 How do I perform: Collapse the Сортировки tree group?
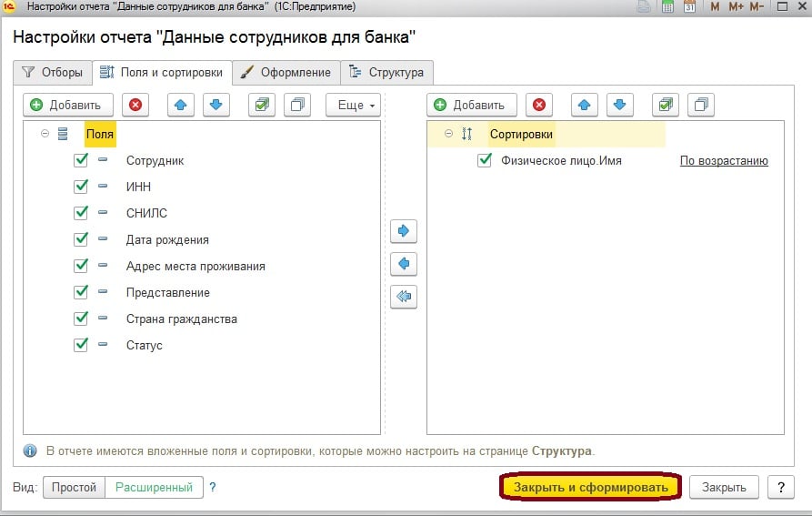coord(448,134)
